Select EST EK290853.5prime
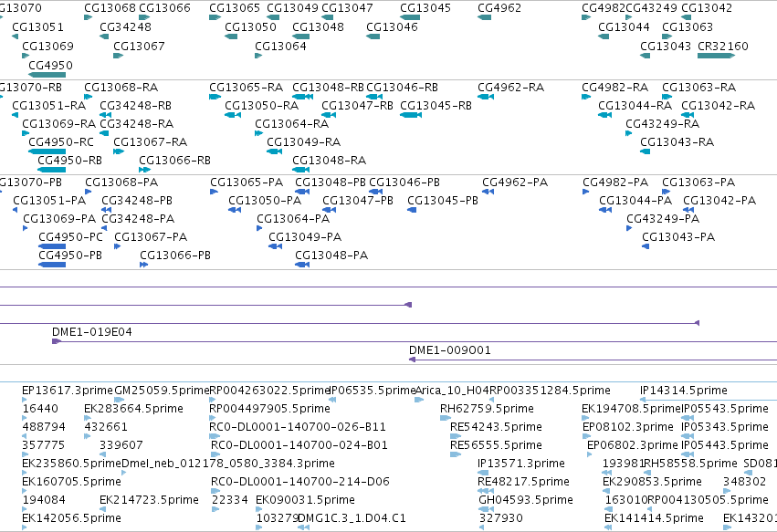 pos(652,482)
